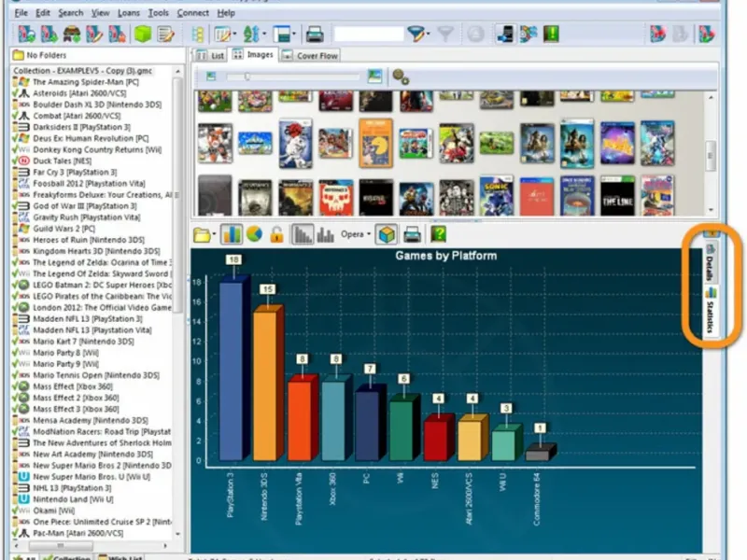Open the Connect menu
Screen dimensions: 747x560
click(x=193, y=13)
